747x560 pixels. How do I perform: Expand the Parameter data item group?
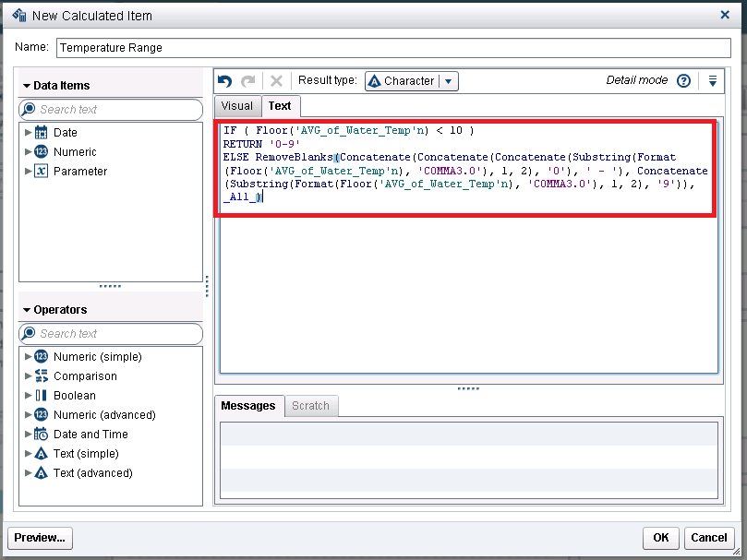(x=28, y=172)
